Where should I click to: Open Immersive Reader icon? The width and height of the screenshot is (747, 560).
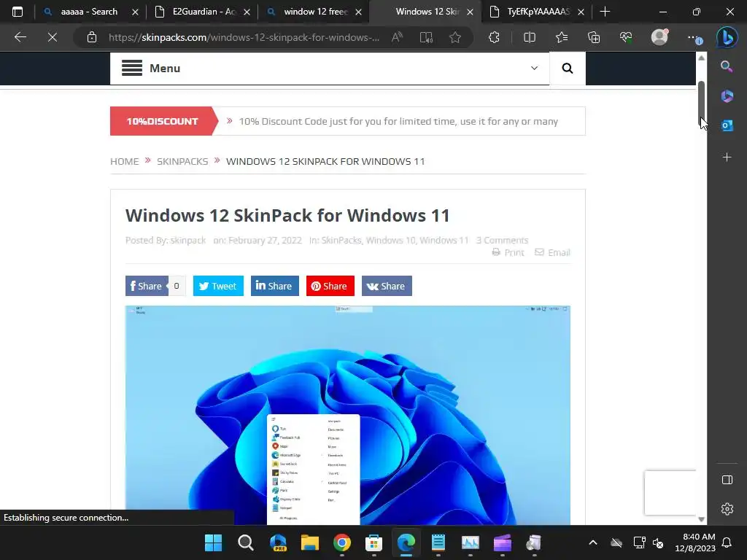coord(426,37)
